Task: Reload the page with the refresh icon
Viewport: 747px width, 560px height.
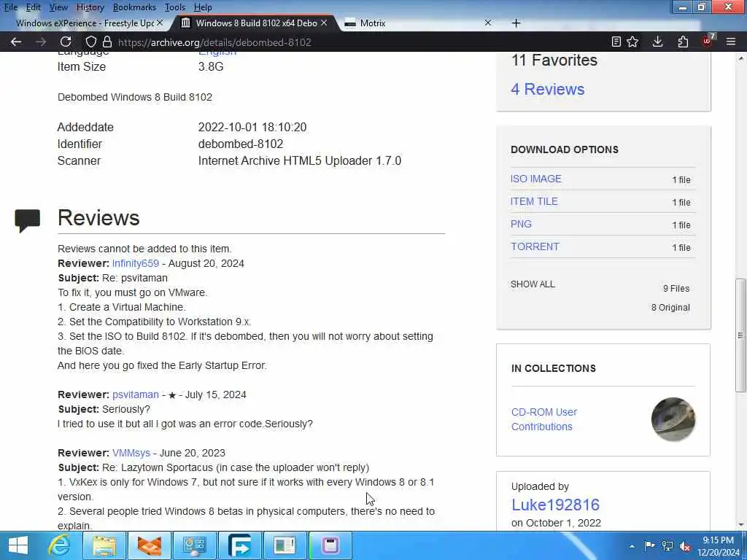Action: [x=66, y=42]
